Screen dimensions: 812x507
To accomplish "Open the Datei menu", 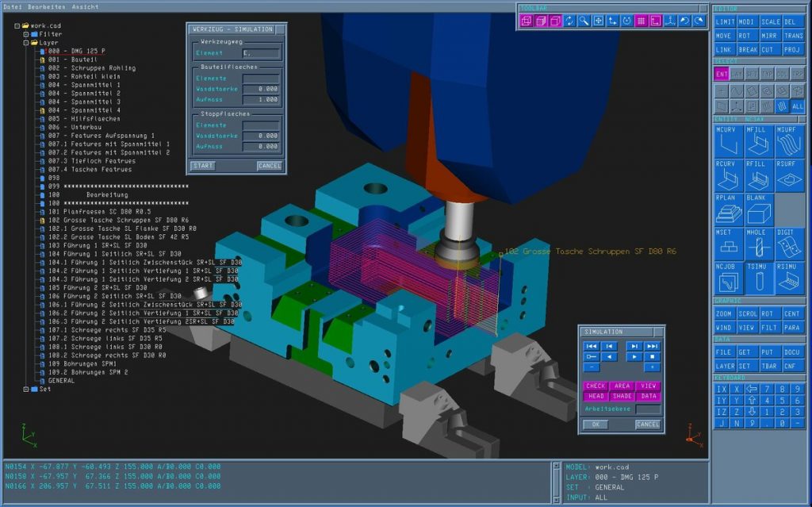I will (11, 6).
